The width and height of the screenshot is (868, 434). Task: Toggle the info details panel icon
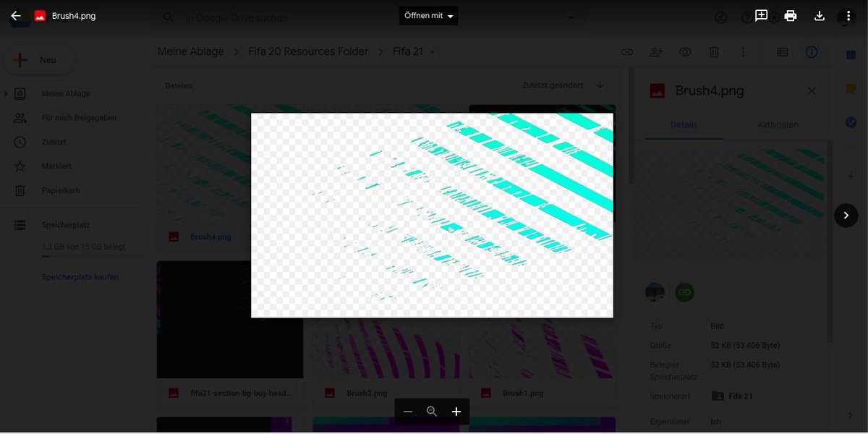point(812,52)
